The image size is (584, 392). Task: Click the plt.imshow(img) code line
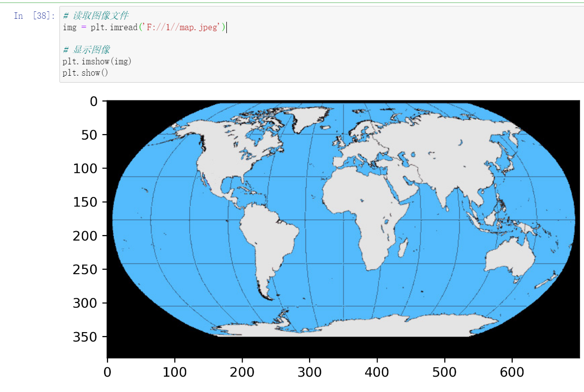pos(97,61)
